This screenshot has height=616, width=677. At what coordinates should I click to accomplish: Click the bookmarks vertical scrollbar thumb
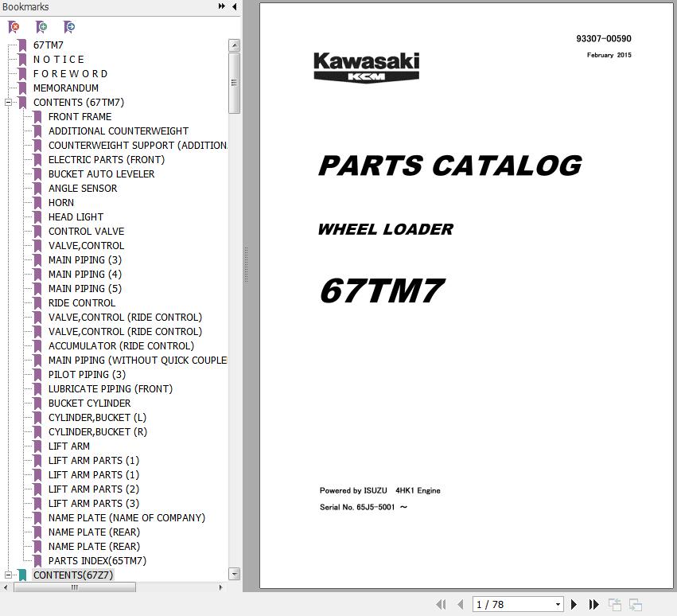click(x=234, y=83)
